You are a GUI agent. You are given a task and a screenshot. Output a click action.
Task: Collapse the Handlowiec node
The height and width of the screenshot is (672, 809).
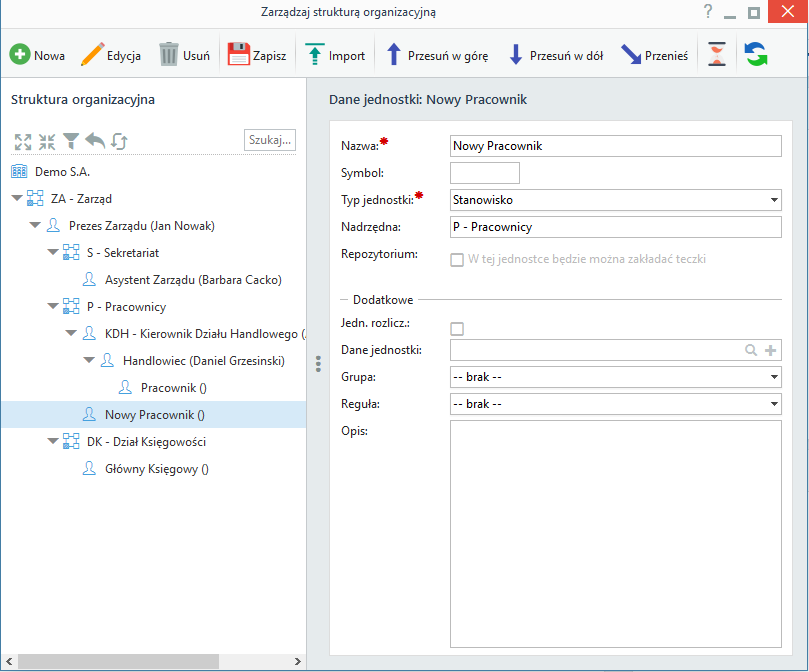(89, 360)
